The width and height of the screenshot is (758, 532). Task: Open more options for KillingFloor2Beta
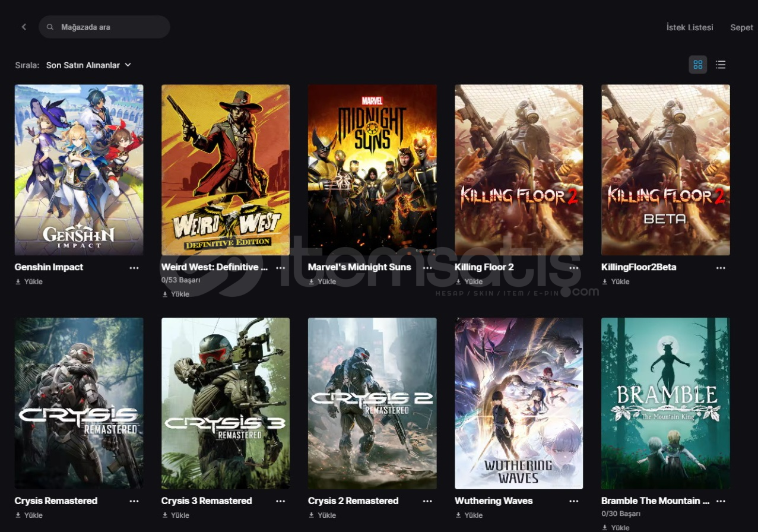tap(721, 268)
